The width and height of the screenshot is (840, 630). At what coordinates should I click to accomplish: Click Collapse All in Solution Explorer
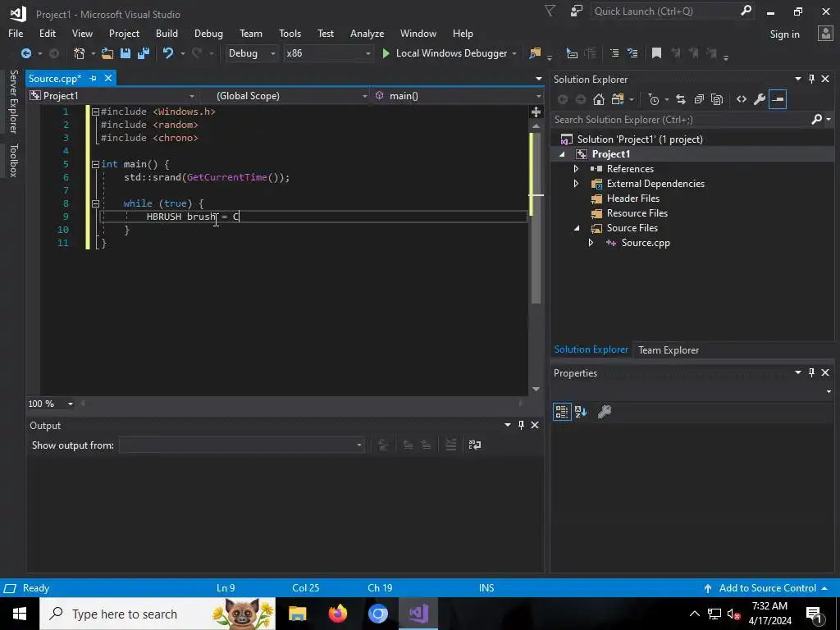[x=699, y=99]
